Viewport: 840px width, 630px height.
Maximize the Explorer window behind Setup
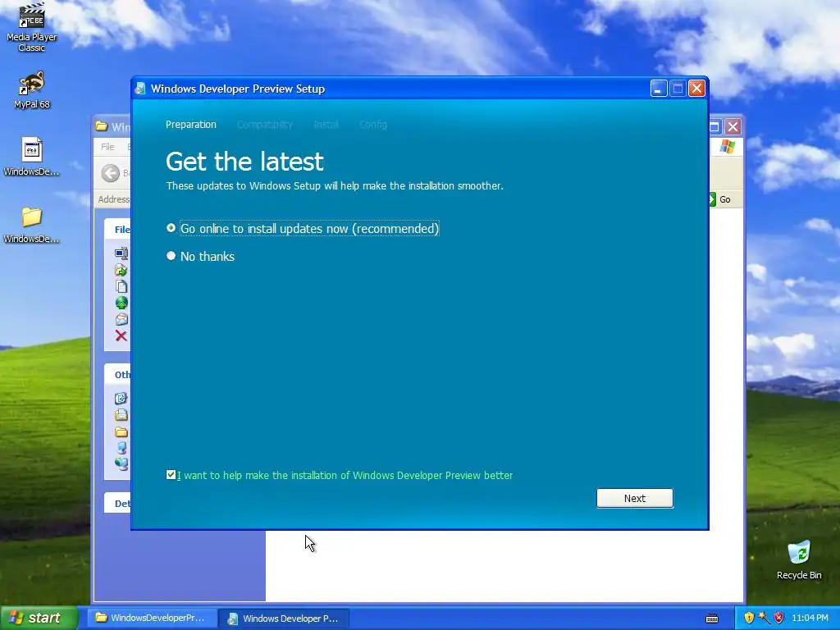coord(714,127)
